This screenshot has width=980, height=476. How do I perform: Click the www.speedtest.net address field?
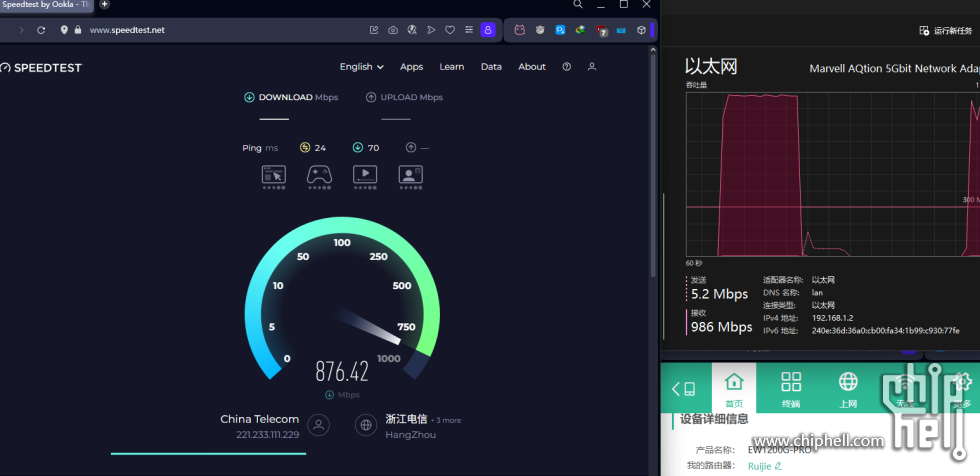pyautogui.click(x=127, y=30)
